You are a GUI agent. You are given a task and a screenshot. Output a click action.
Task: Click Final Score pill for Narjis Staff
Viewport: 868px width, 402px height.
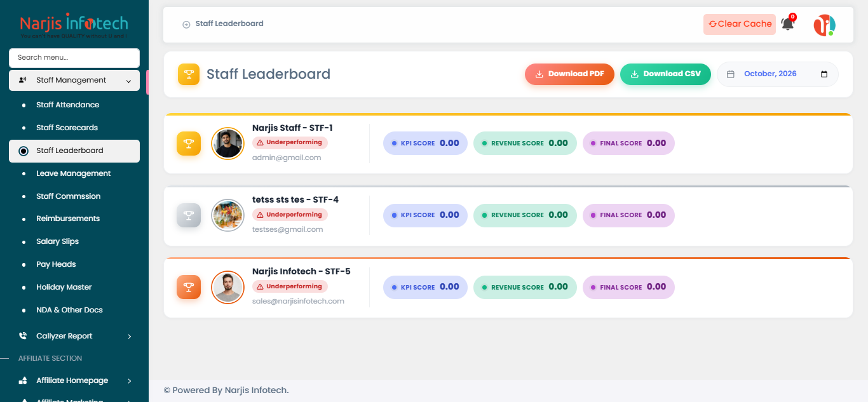click(628, 144)
